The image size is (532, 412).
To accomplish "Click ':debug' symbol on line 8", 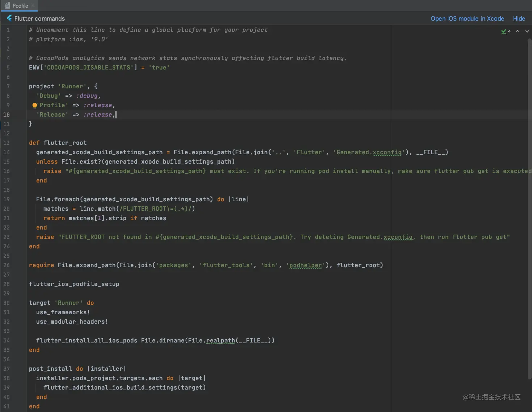I will 86,96.
